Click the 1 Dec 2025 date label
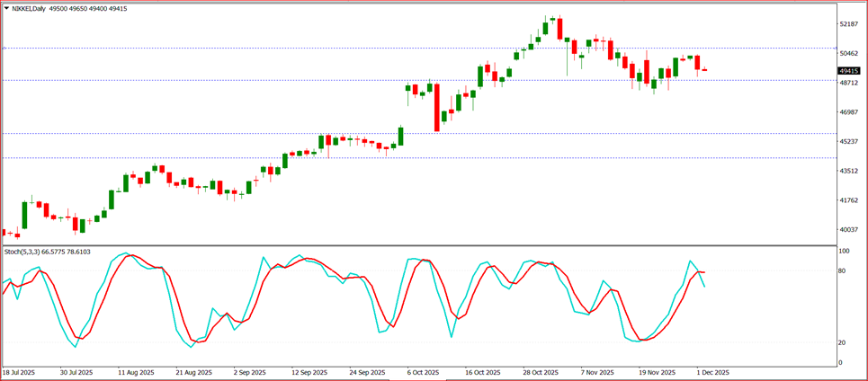The height and width of the screenshot is (381, 868). point(711,371)
